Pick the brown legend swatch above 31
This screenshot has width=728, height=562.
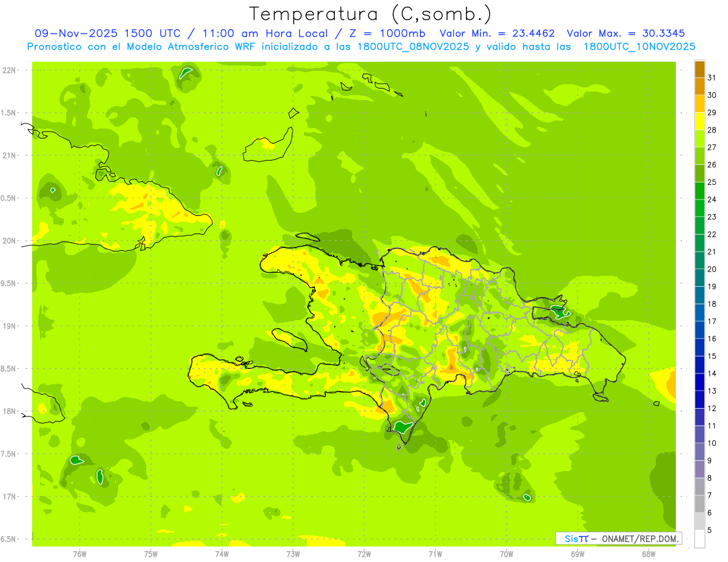pos(699,69)
